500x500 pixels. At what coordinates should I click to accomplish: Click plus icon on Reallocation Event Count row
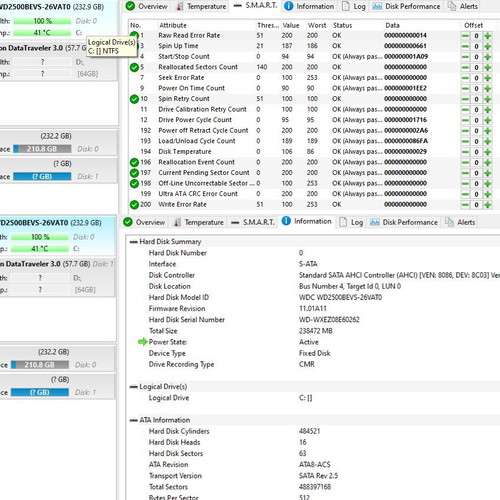(x=488, y=163)
